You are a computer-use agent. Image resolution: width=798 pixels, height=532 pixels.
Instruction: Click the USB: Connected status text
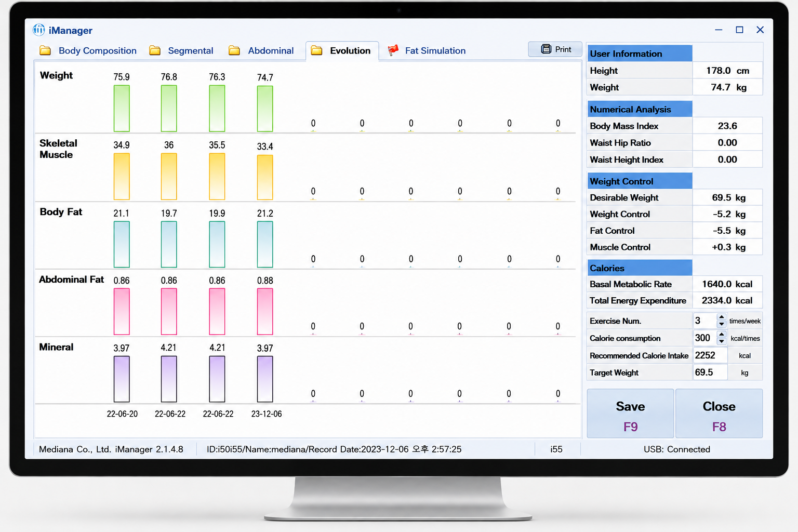click(676, 449)
